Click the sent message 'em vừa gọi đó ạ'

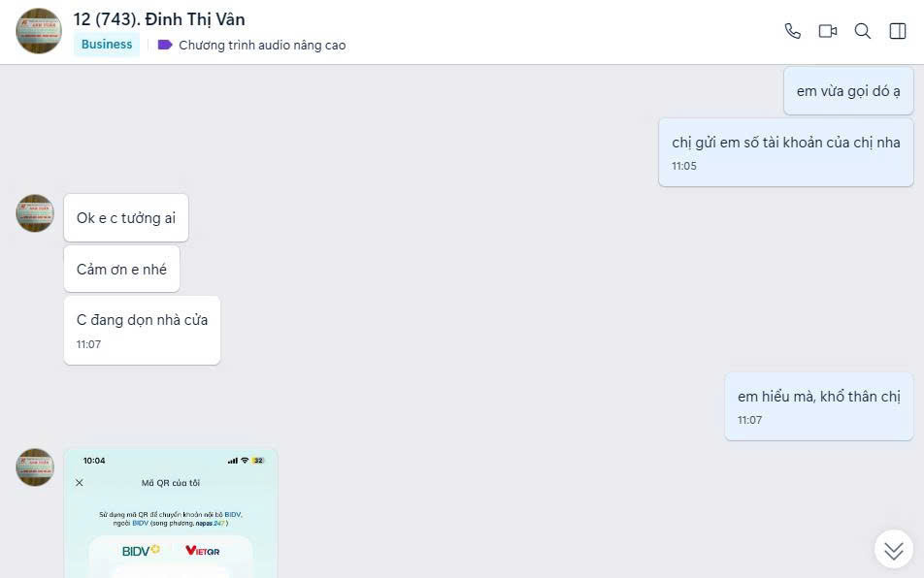(x=848, y=90)
